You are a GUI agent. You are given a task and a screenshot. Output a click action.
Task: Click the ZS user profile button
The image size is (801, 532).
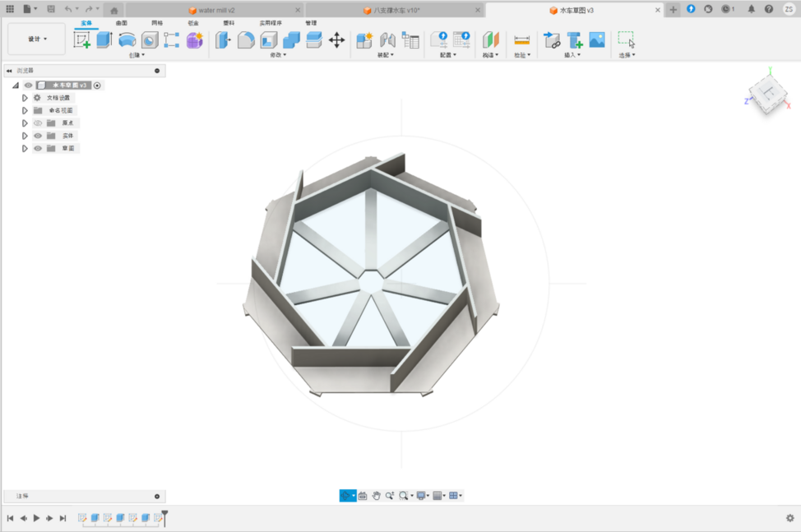788,9
